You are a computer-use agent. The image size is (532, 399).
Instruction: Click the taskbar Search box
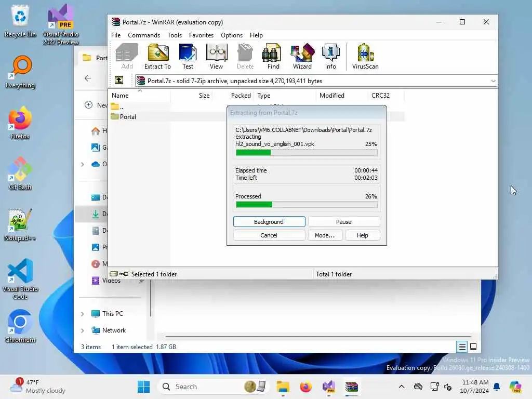(x=213, y=387)
